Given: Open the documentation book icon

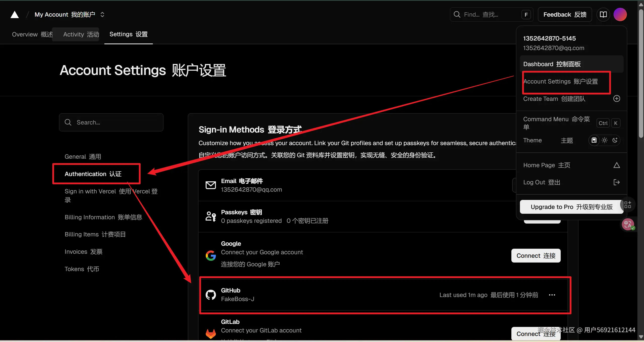Looking at the screenshot, I should tap(603, 15).
